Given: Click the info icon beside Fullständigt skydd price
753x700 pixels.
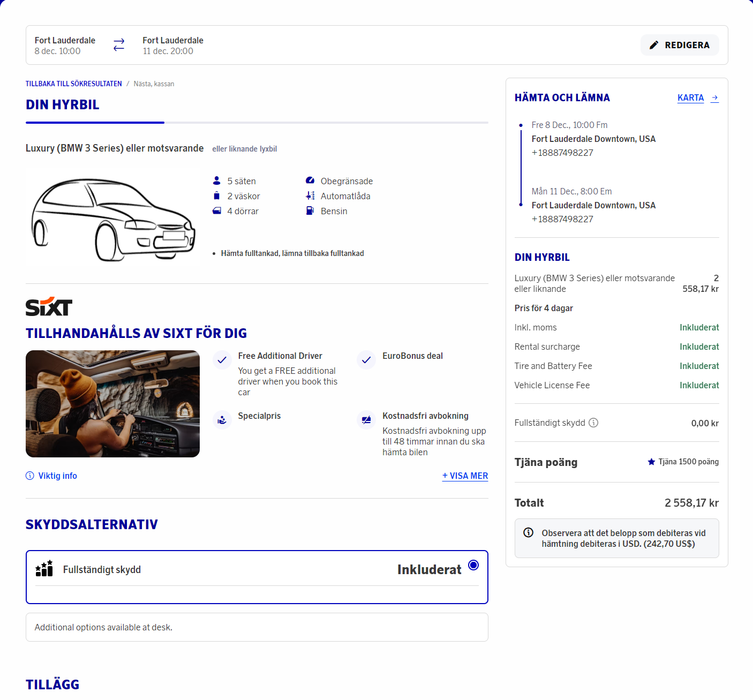Looking at the screenshot, I should click(593, 423).
